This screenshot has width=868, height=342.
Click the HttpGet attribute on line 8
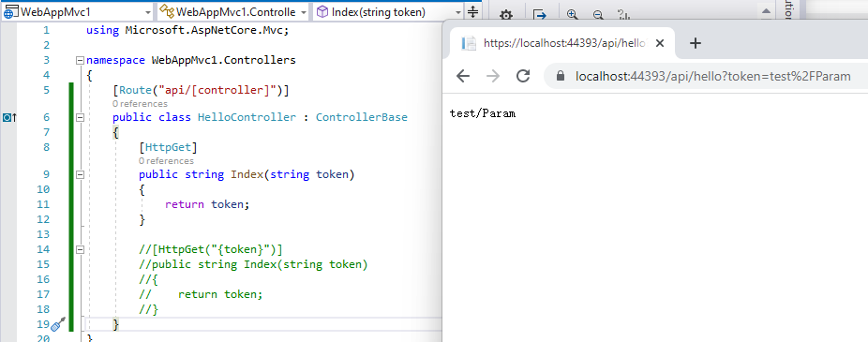pos(169,147)
